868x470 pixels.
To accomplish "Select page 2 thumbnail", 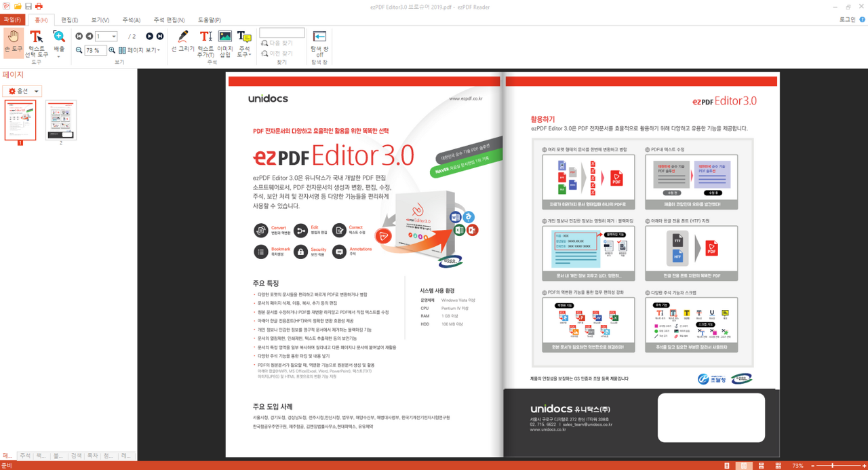I will tap(61, 121).
